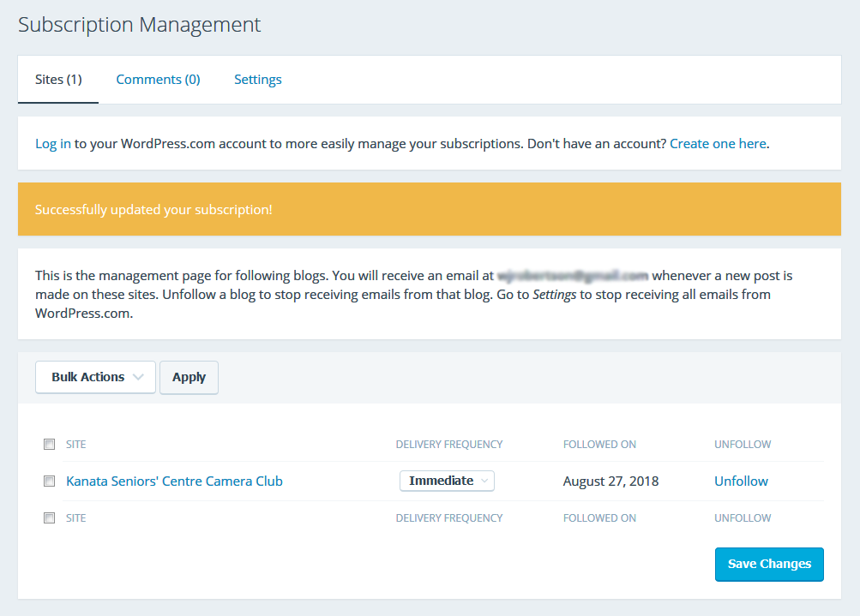Switch to the Sites (1) tab
The height and width of the screenshot is (616, 860).
coord(58,80)
